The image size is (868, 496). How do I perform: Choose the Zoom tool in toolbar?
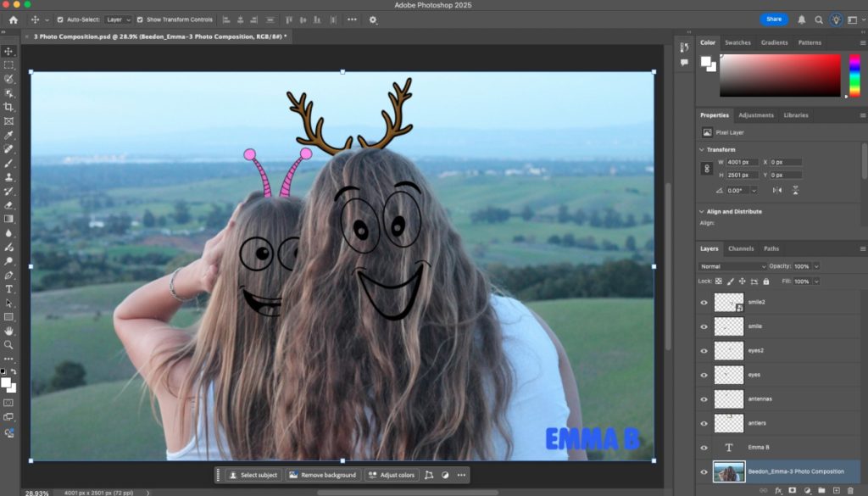coord(8,345)
